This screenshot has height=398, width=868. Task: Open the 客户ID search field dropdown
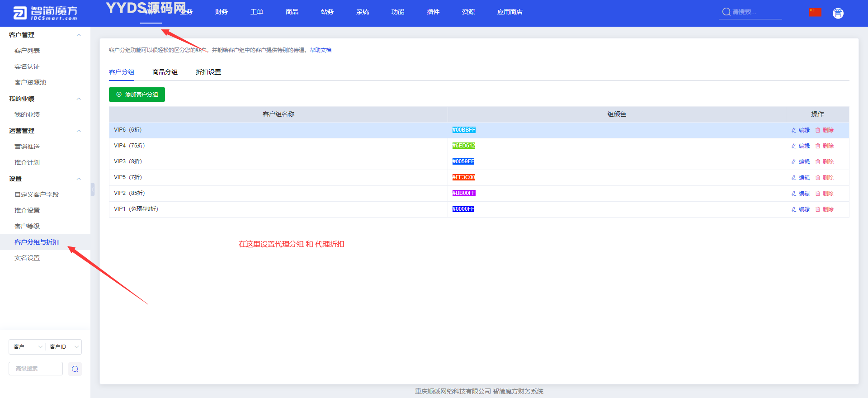pos(64,347)
